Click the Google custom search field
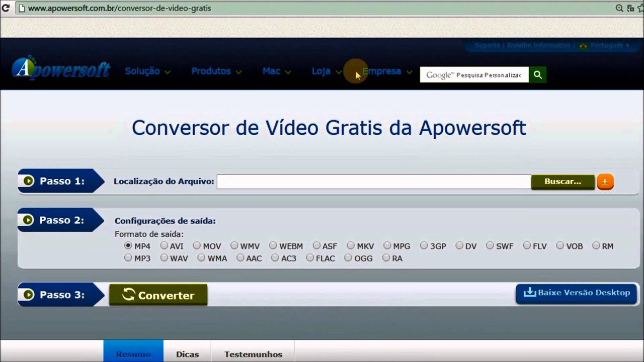Image resolution: width=644 pixels, height=362 pixels. [474, 75]
